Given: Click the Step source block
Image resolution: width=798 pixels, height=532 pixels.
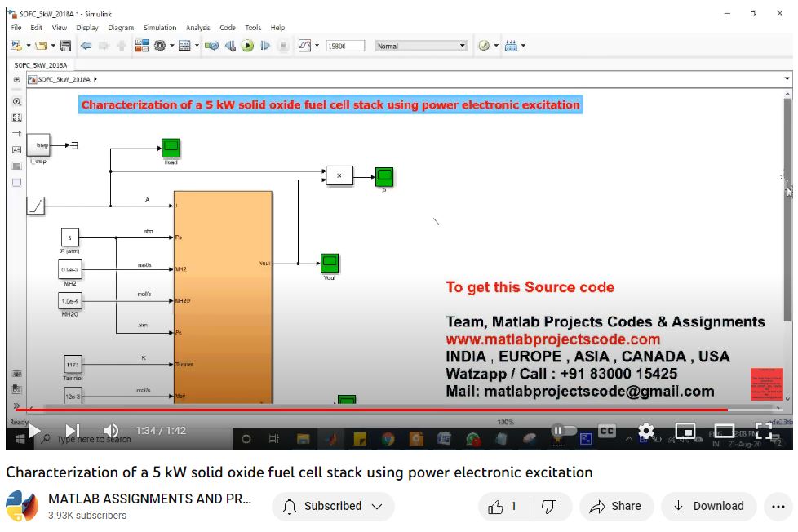Looking at the screenshot, I should [x=38, y=145].
